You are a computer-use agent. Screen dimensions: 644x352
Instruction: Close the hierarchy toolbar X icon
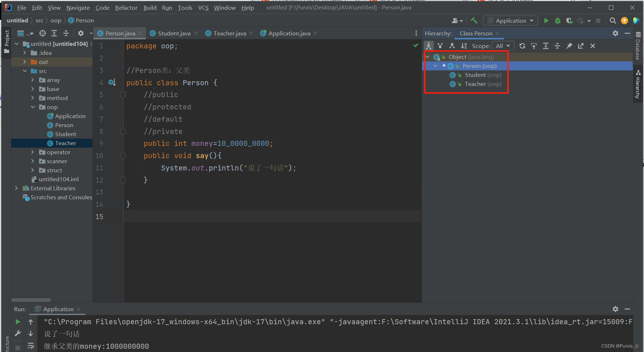[592, 46]
